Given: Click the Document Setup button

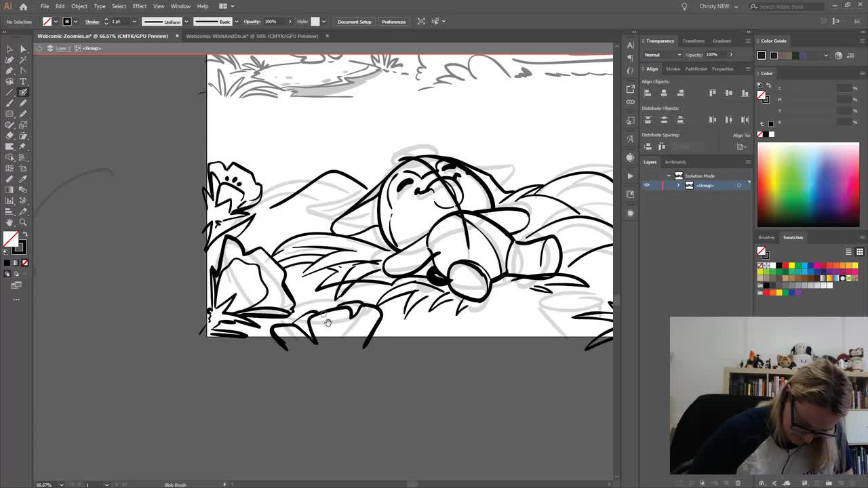Looking at the screenshot, I should click(x=354, y=21).
